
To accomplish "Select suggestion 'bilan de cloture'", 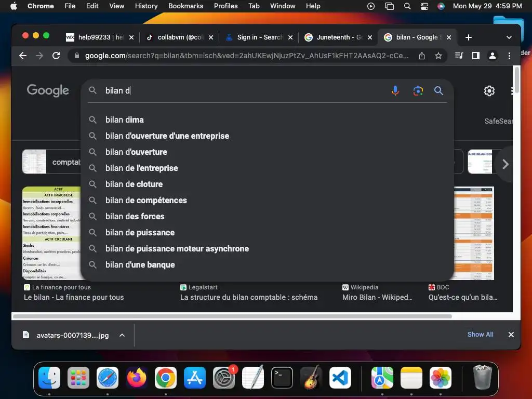I will [268, 184].
